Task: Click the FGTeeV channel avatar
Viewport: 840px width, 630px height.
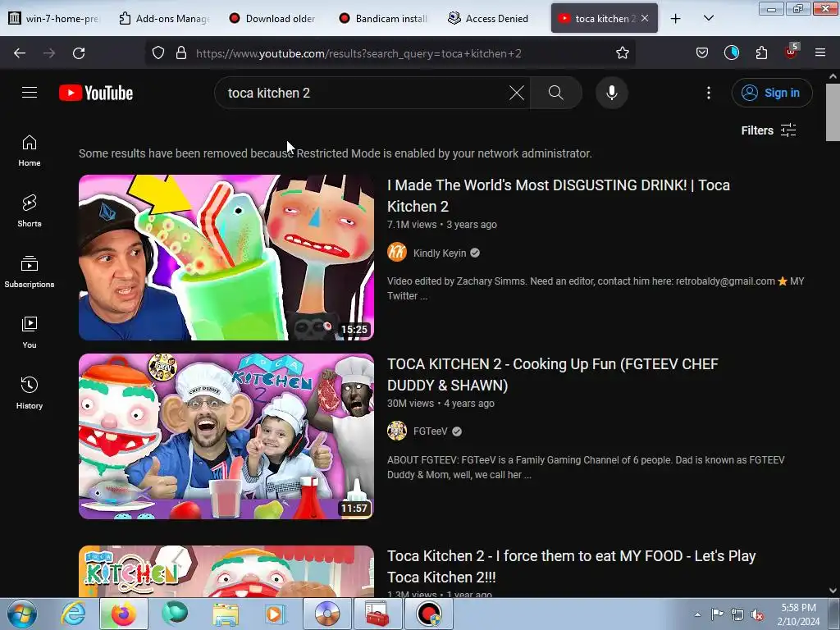Action: [397, 431]
